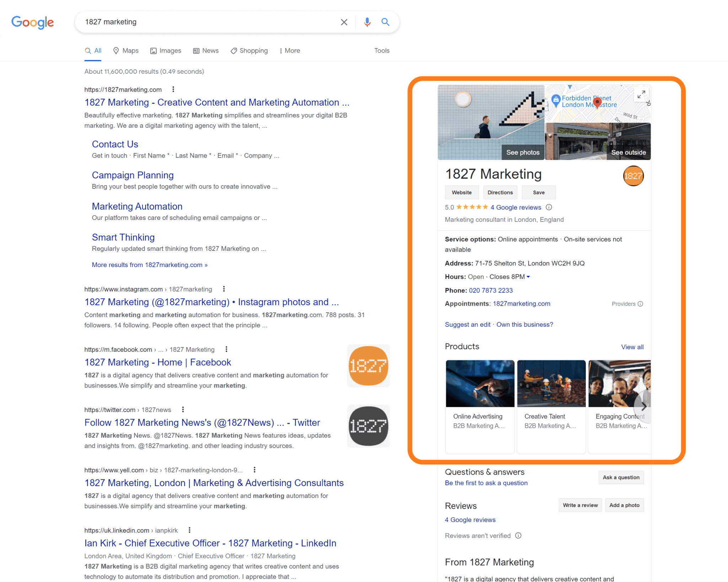Advance the Products carousel with the arrow

(643, 407)
